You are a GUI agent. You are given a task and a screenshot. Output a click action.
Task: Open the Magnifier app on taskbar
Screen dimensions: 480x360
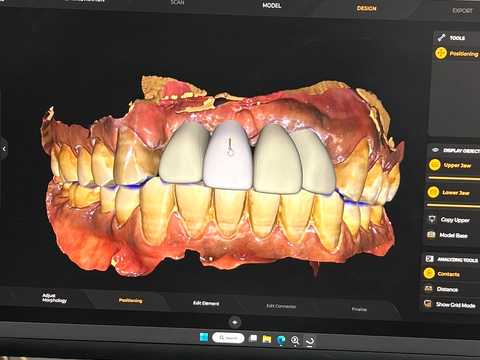point(295,340)
